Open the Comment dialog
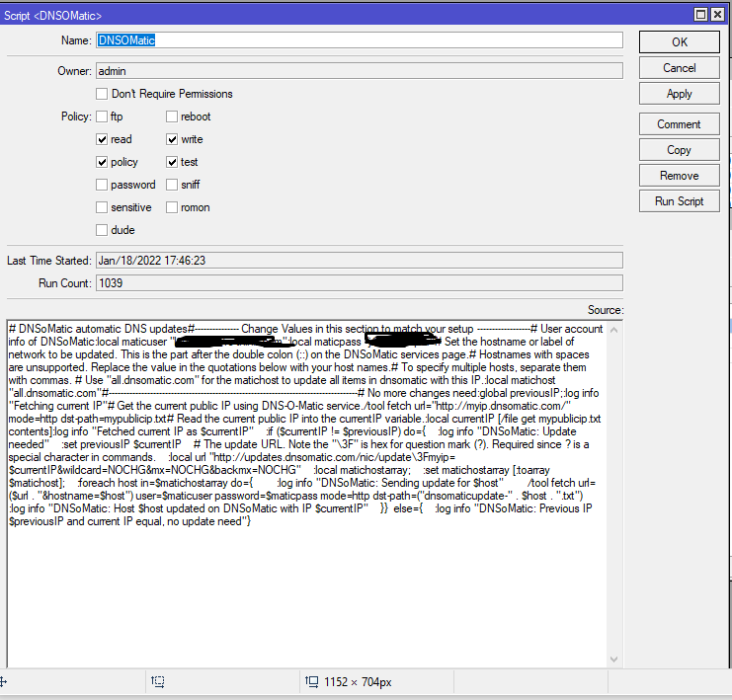The height and width of the screenshot is (700, 732). coord(680,124)
